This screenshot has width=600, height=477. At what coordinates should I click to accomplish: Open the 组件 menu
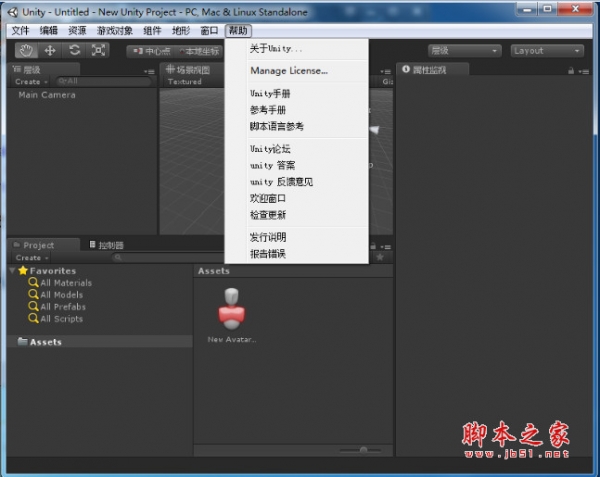tap(152, 31)
